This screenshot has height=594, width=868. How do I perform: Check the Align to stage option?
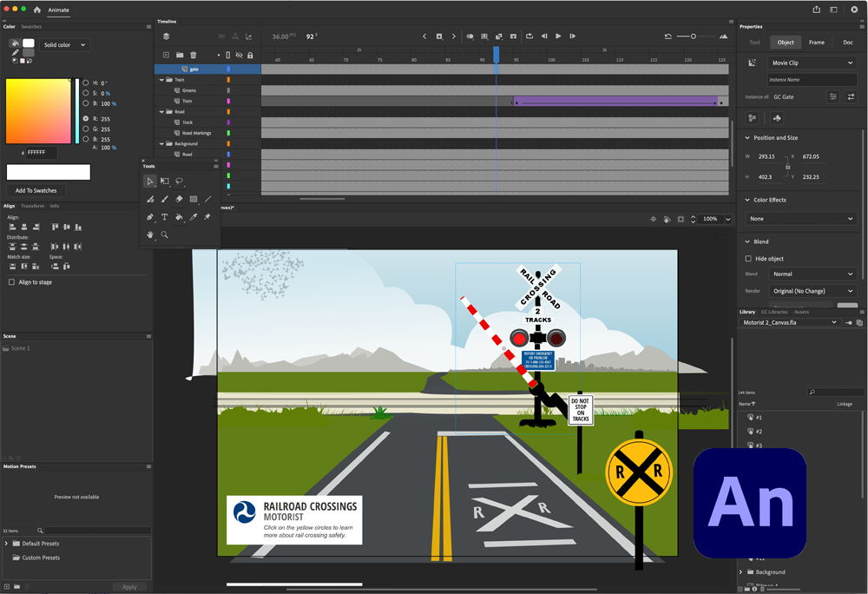coord(11,282)
